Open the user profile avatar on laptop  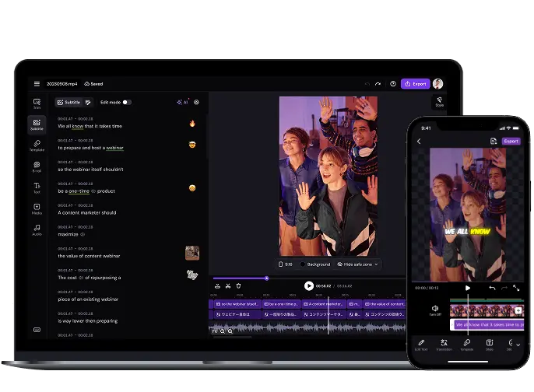tap(438, 84)
